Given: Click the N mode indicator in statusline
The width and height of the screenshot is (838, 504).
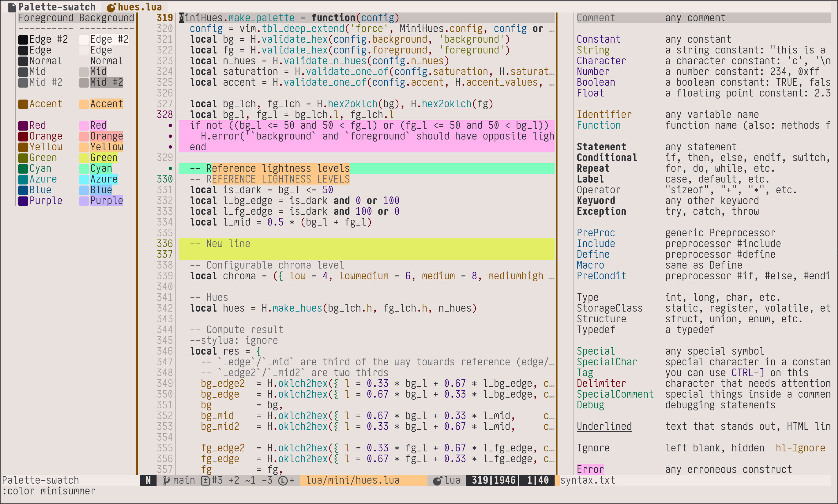Looking at the screenshot, I should tap(148, 480).
